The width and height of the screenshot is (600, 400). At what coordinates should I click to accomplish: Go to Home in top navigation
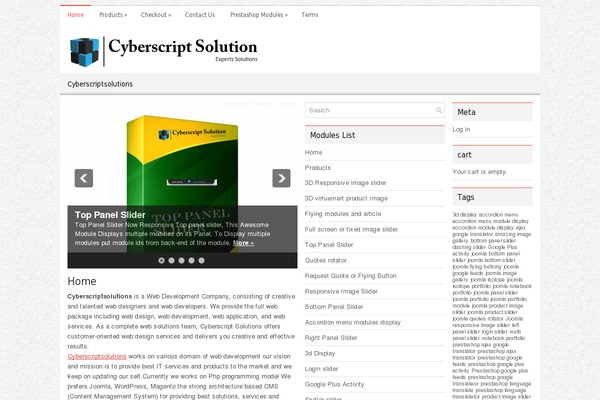pyautogui.click(x=75, y=15)
